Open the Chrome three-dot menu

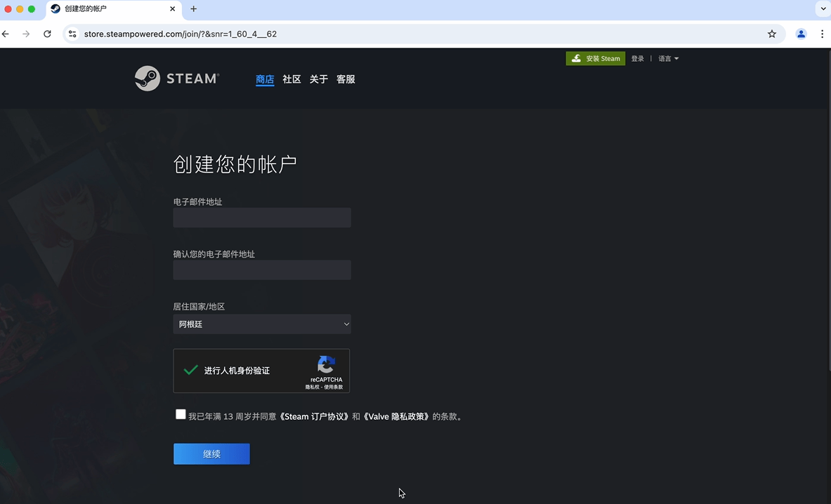click(x=822, y=33)
